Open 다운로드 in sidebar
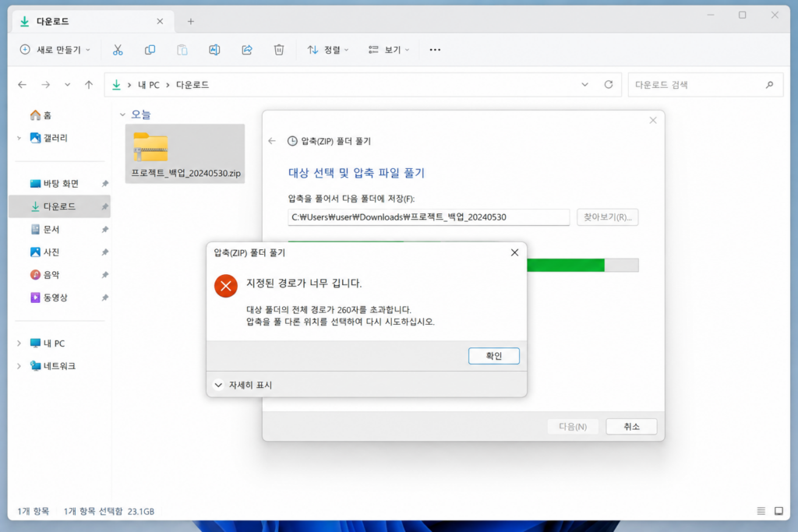Viewport: 798px width, 532px height. (59, 206)
